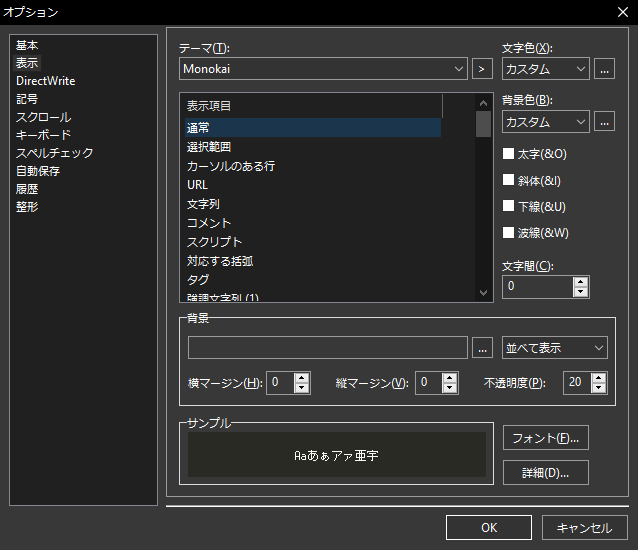Increase the 文字間 spacing value
This screenshot has height=550, width=638.
tap(581, 281)
